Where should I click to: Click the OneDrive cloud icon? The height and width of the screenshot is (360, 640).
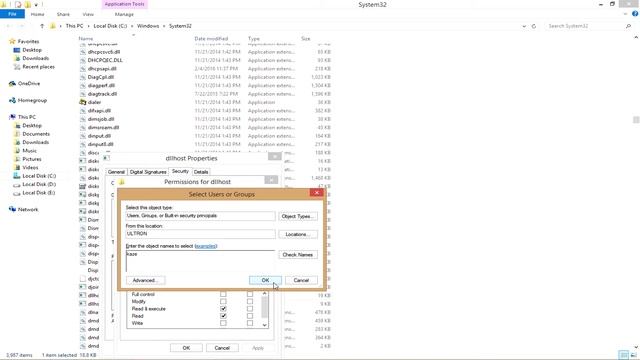[12, 84]
